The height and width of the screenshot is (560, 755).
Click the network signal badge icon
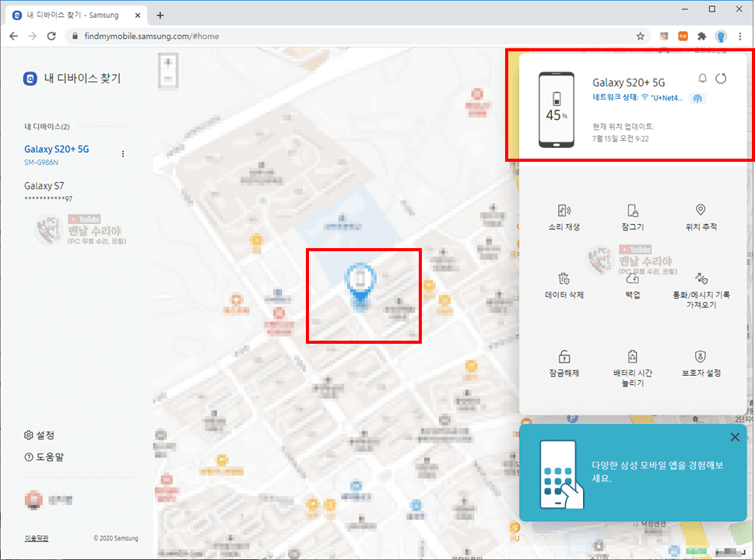(697, 99)
